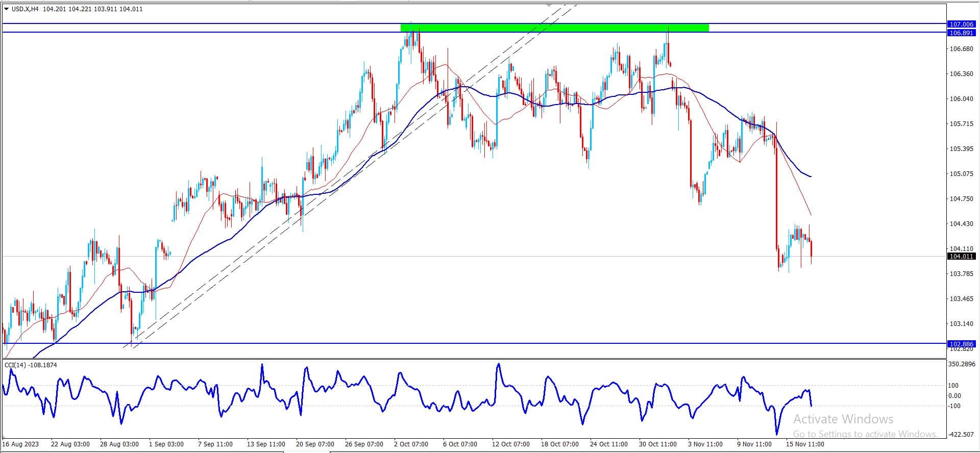980x453 pixels.
Task: Click the 15 Nov 11:00 time axis label
Action: click(805, 444)
